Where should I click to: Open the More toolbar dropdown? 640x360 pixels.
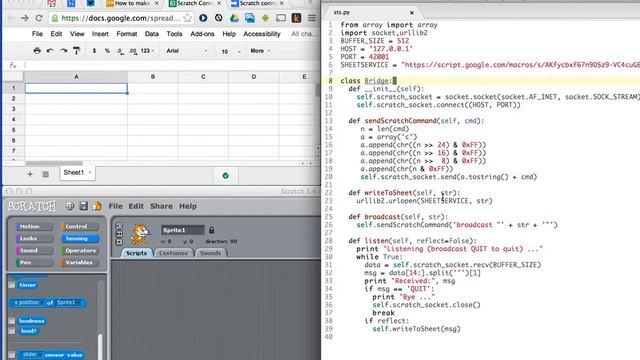click(260, 51)
